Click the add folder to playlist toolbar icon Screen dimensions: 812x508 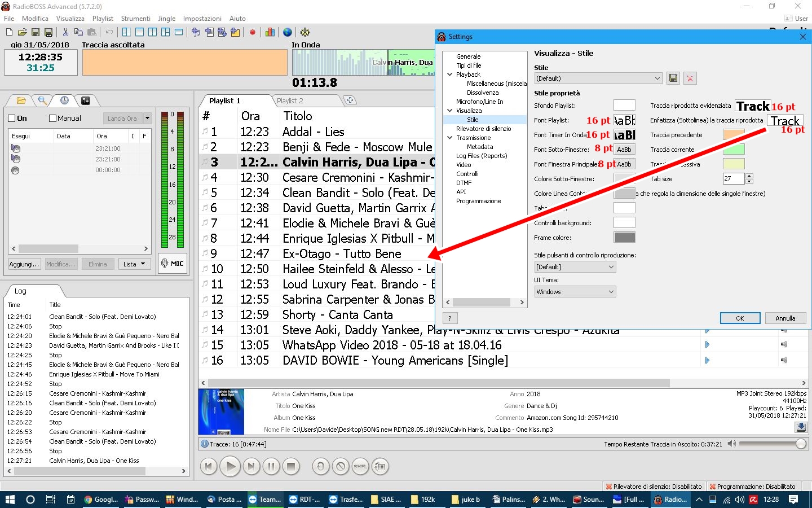(x=235, y=32)
